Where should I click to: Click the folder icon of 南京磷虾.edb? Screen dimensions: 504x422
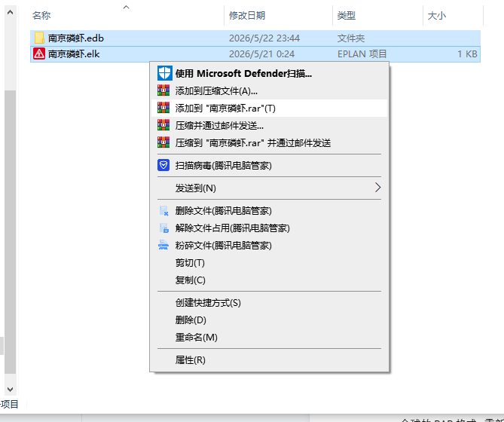coord(39,38)
